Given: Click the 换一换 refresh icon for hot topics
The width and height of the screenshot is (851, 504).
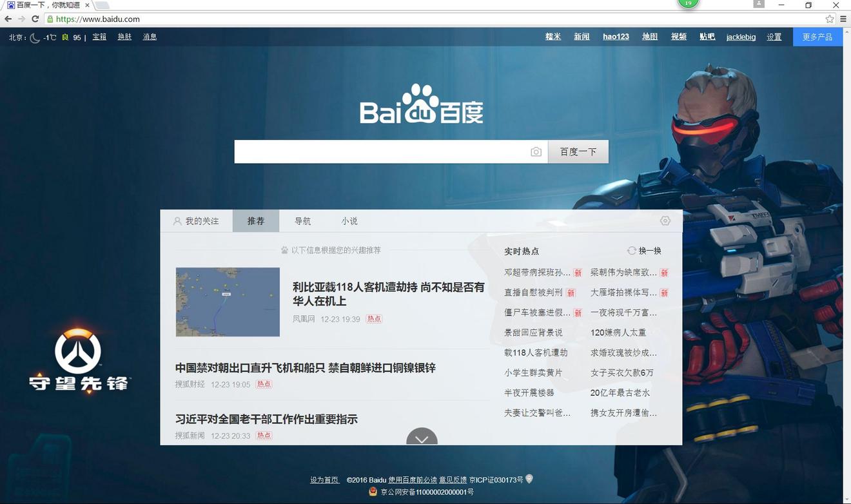Looking at the screenshot, I should pyautogui.click(x=632, y=251).
